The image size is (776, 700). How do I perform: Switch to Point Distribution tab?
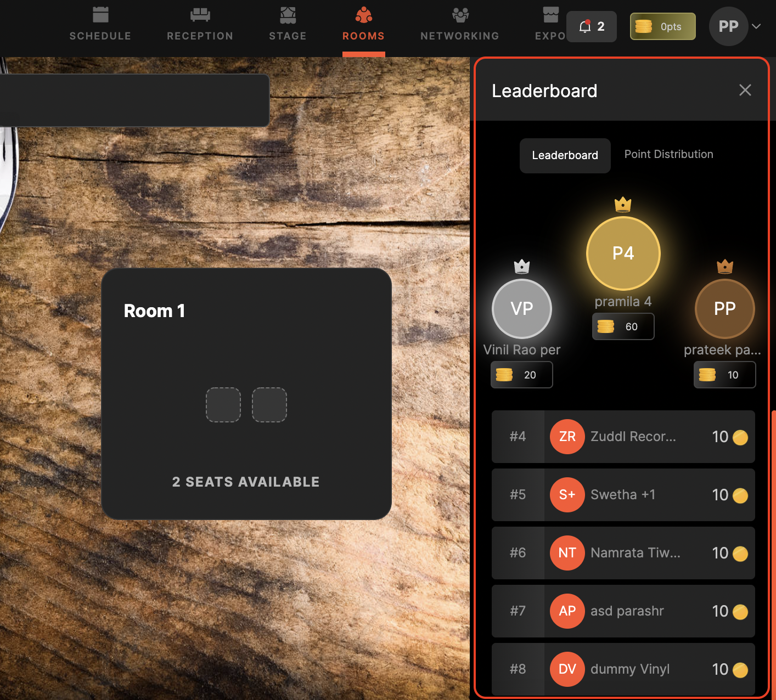(x=669, y=154)
